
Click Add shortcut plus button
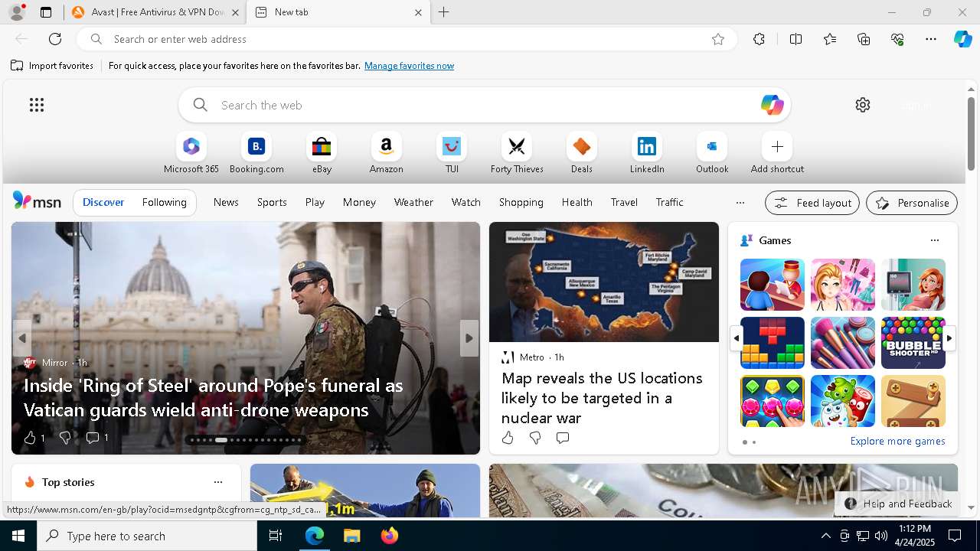[777, 146]
